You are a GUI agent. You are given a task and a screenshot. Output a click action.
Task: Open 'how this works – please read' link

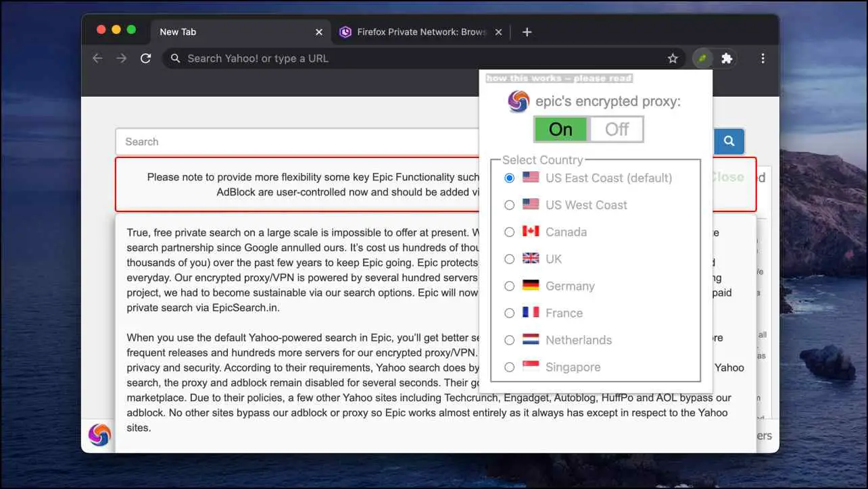pyautogui.click(x=559, y=78)
